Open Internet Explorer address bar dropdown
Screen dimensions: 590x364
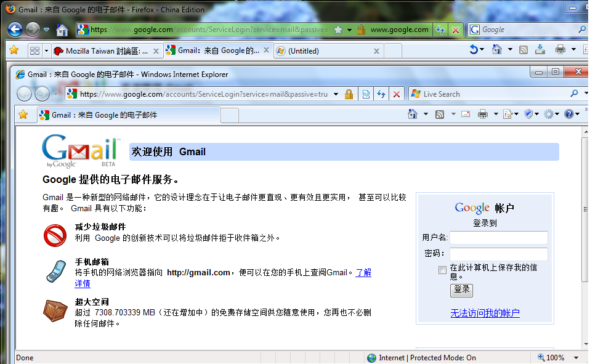click(336, 94)
